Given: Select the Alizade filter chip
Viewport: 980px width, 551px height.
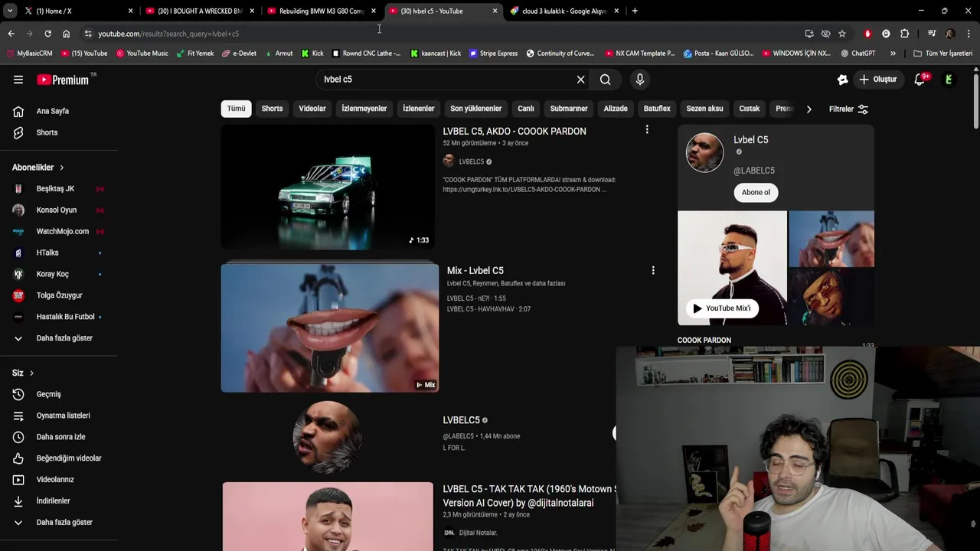Looking at the screenshot, I should tap(616, 109).
